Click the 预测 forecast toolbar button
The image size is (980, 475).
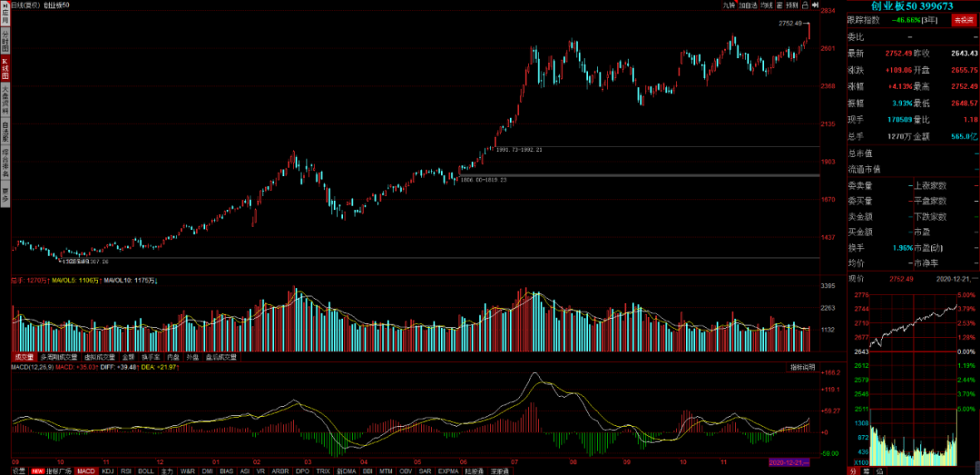pos(792,5)
